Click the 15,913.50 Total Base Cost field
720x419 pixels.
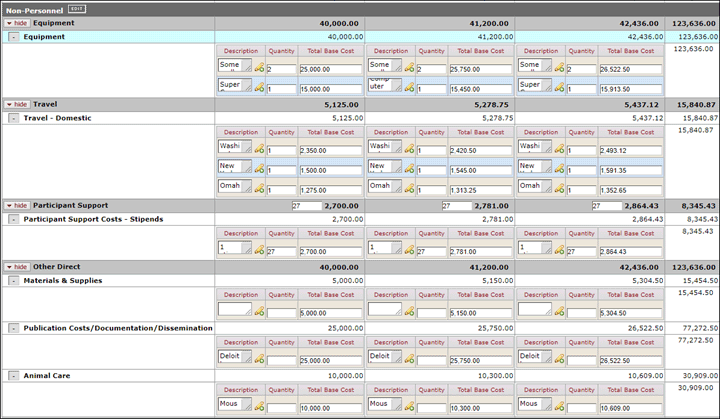pyautogui.click(x=631, y=89)
